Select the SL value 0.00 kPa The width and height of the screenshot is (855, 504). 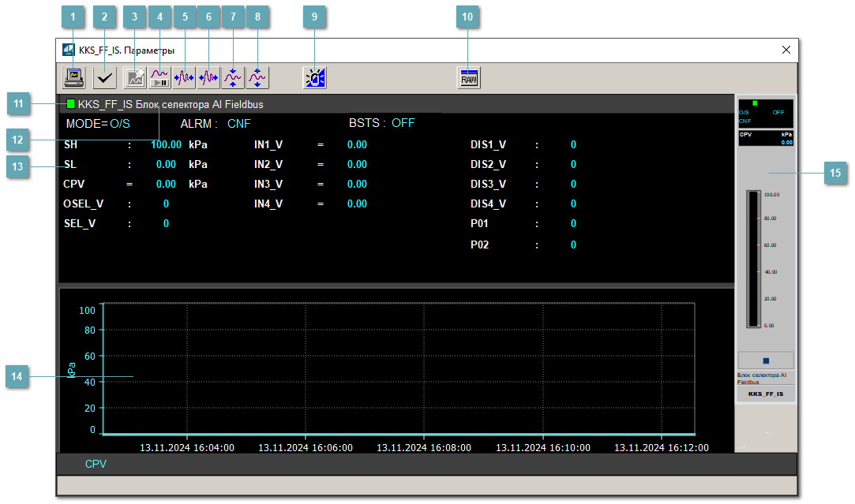(x=166, y=165)
